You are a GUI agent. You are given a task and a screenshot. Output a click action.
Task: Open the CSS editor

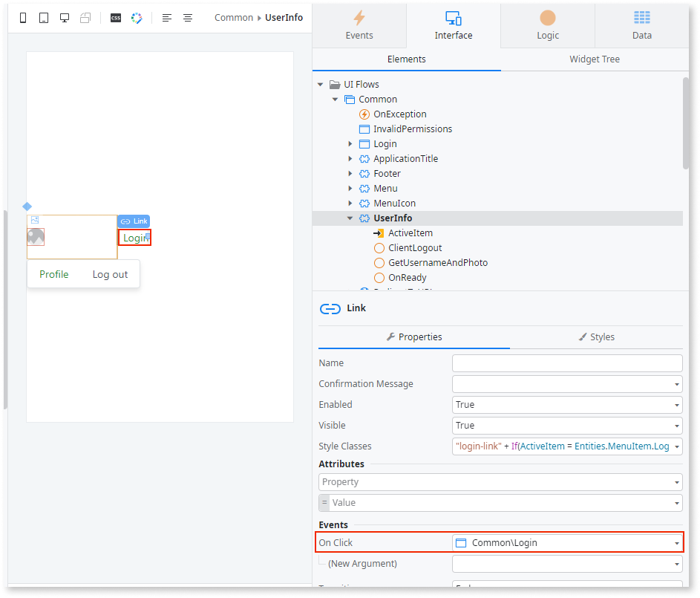pyautogui.click(x=115, y=18)
